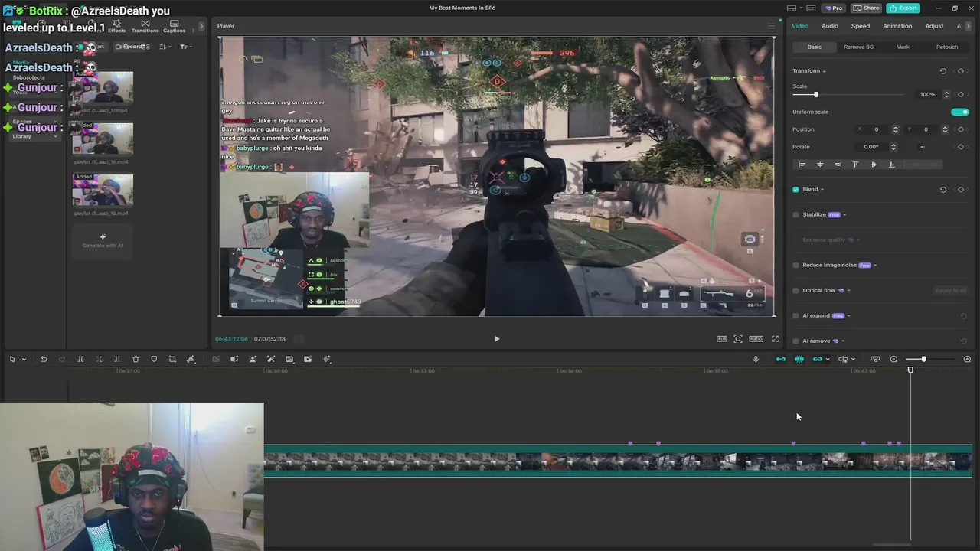Select the pointer selection tool
This screenshot has height=551, width=980.
[12, 359]
